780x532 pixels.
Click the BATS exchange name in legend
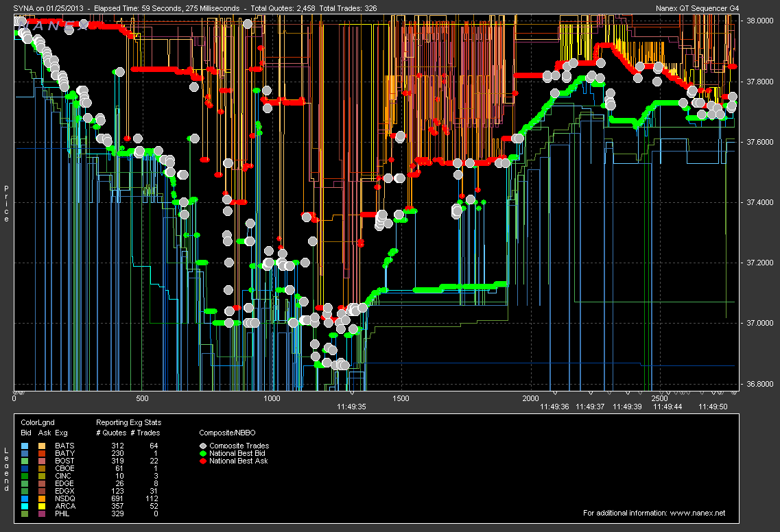click(x=64, y=446)
